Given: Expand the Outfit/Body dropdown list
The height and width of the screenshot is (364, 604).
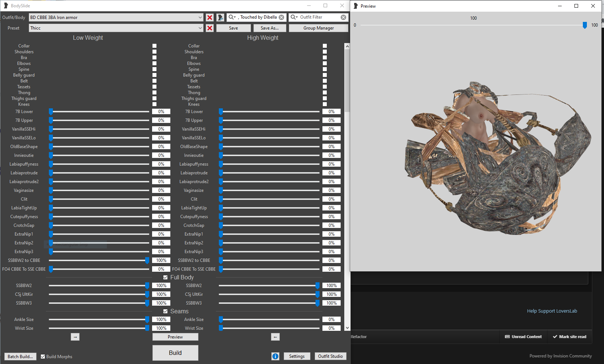Looking at the screenshot, I should [200, 18].
